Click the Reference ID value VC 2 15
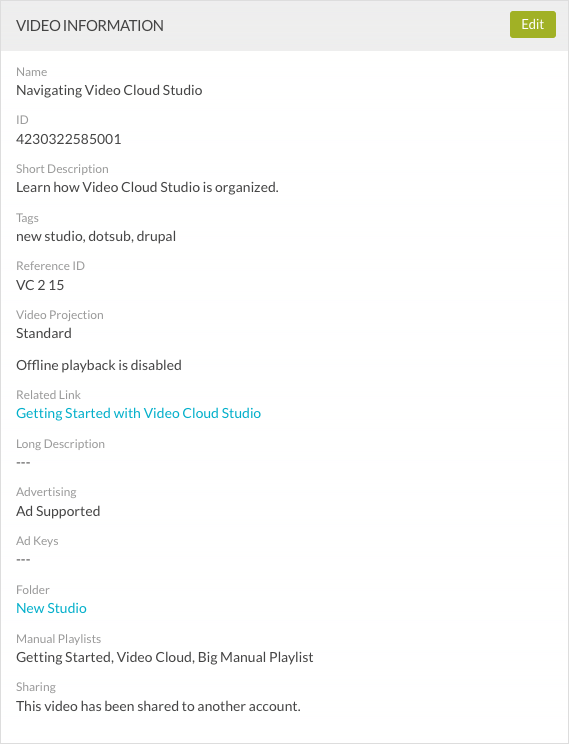The image size is (569, 744). click(x=40, y=285)
